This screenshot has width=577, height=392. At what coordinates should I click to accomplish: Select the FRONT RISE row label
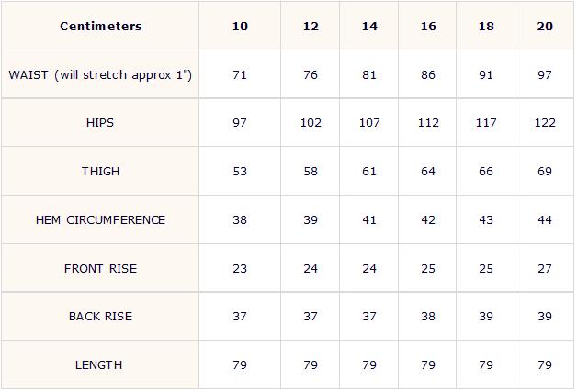[x=100, y=268]
